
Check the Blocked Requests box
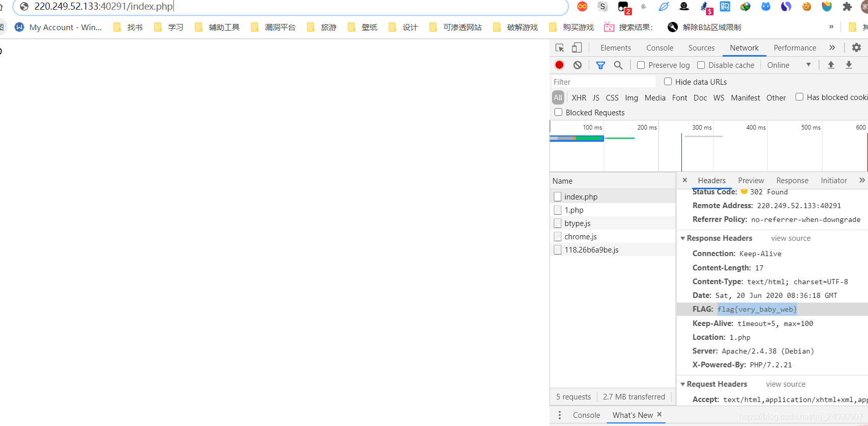coord(558,112)
